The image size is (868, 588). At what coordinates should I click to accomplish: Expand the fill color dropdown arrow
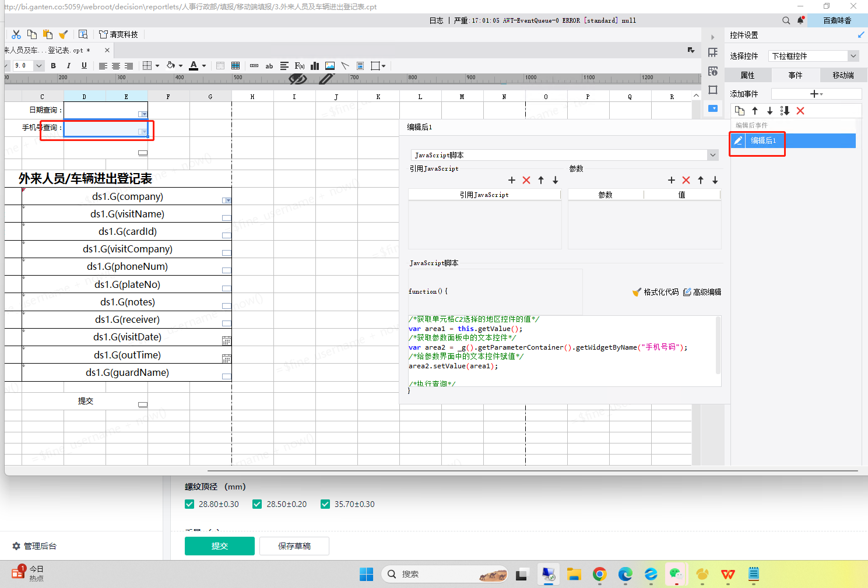click(181, 66)
